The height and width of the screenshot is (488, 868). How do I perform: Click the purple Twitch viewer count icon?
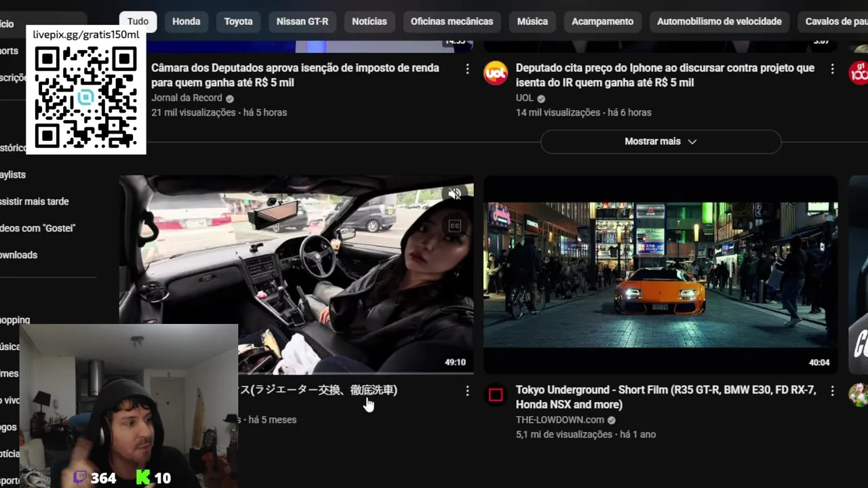coord(80,477)
